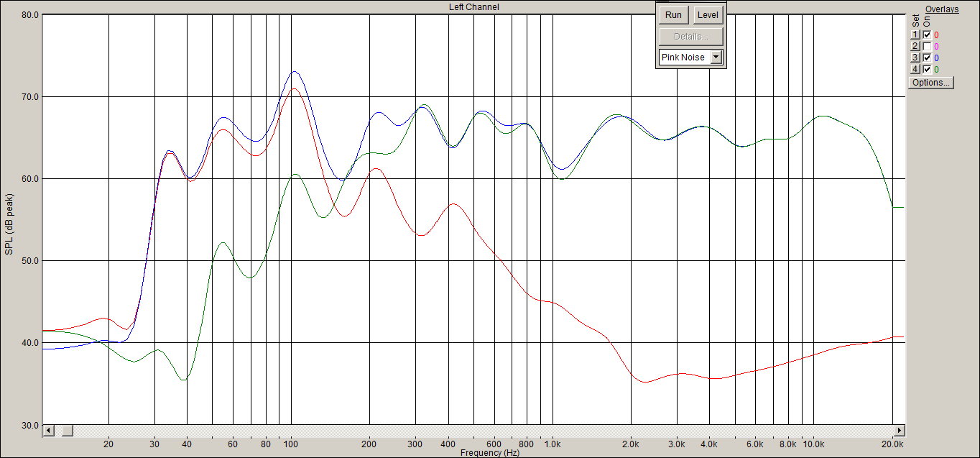Click the green 0 offset of overlay 4
The image size is (980, 458).
tap(936, 69)
